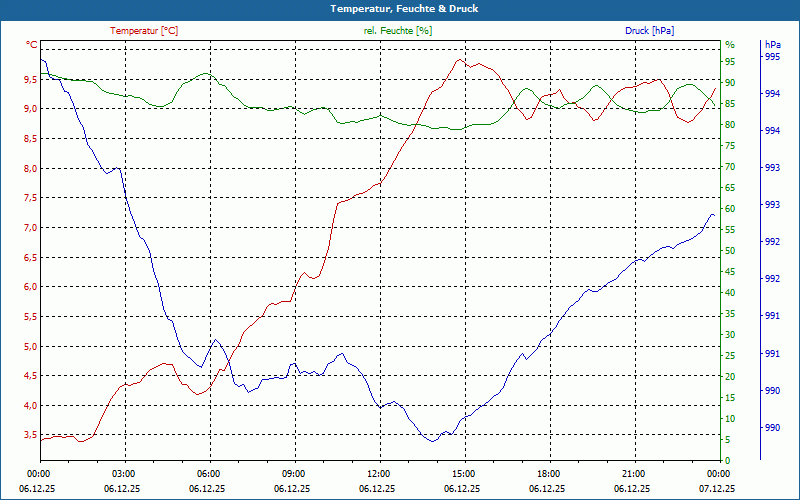Click the blue hPa axis unit label

(x=772, y=45)
